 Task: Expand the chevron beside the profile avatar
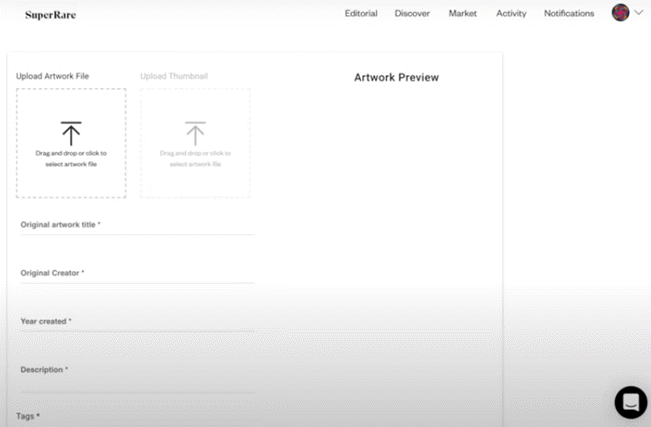point(639,13)
